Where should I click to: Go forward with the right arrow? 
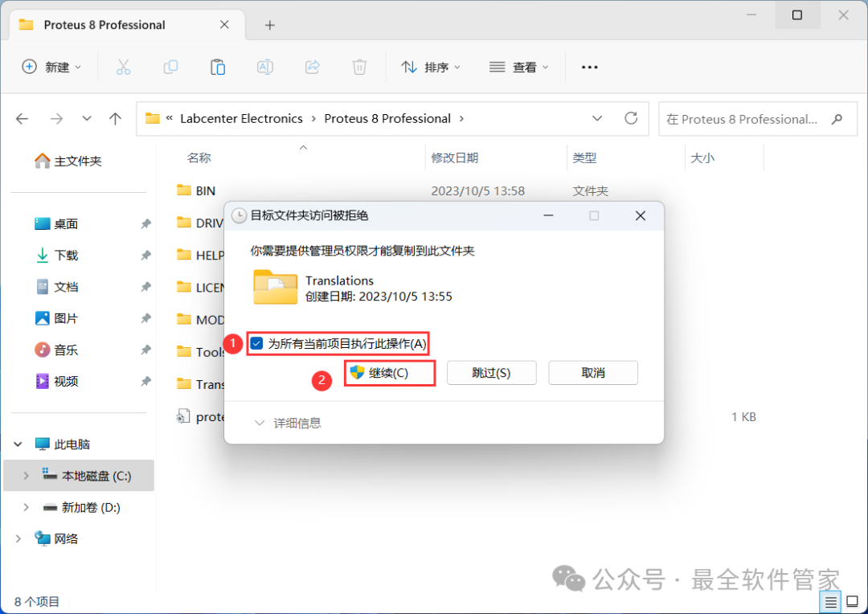coord(56,118)
